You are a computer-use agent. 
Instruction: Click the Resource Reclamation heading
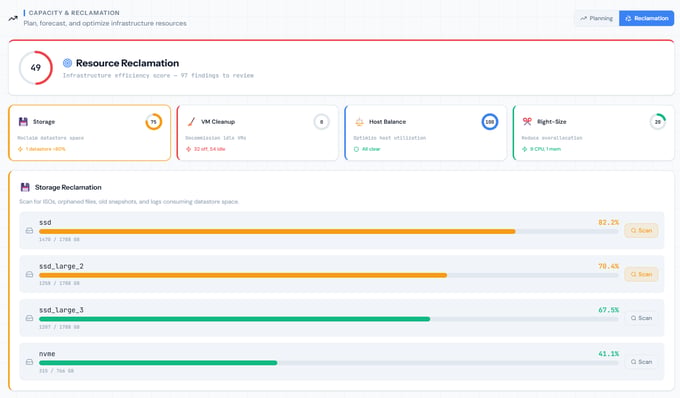point(128,63)
